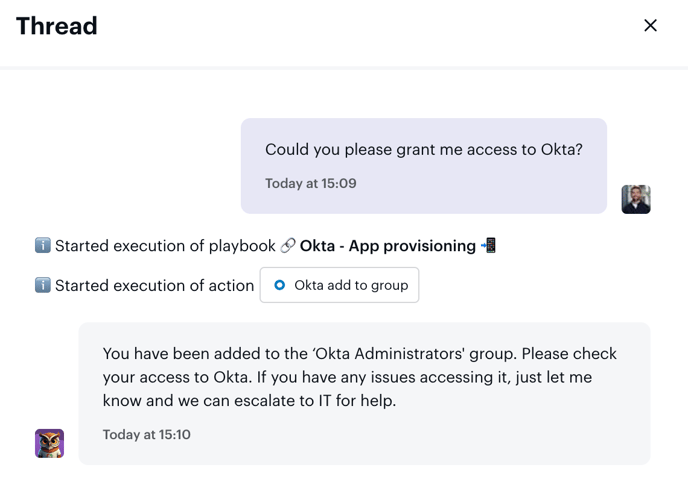The image size is (688, 500).
Task: Click the Today at 15:09 timestamp
Action: click(311, 183)
